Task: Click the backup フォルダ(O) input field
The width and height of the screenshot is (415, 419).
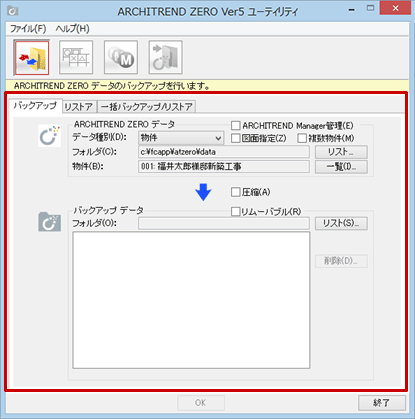Action: (224, 223)
